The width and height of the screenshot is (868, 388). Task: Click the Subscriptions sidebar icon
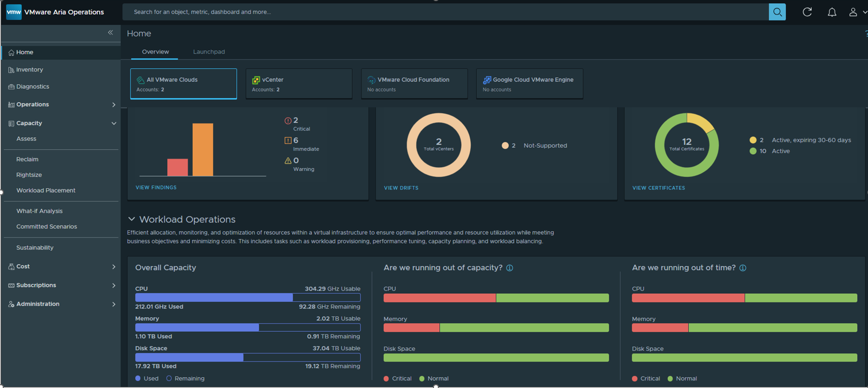[11, 285]
